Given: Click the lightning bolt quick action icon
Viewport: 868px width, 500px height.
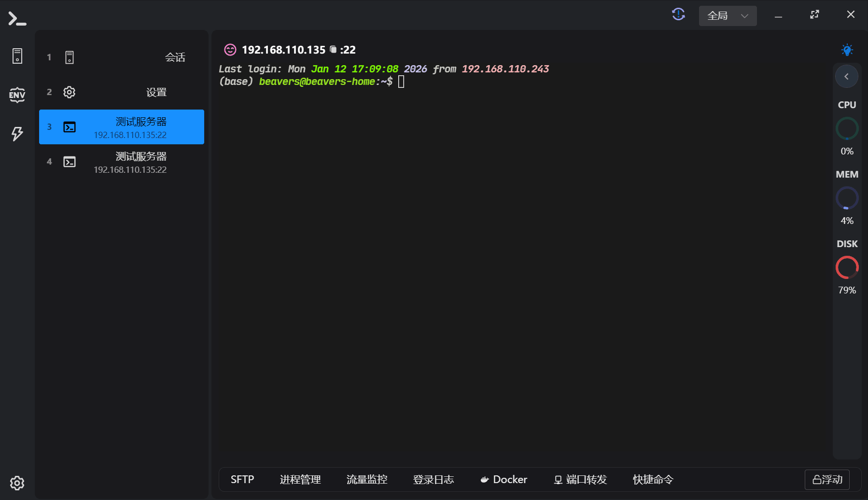Looking at the screenshot, I should pos(17,134).
